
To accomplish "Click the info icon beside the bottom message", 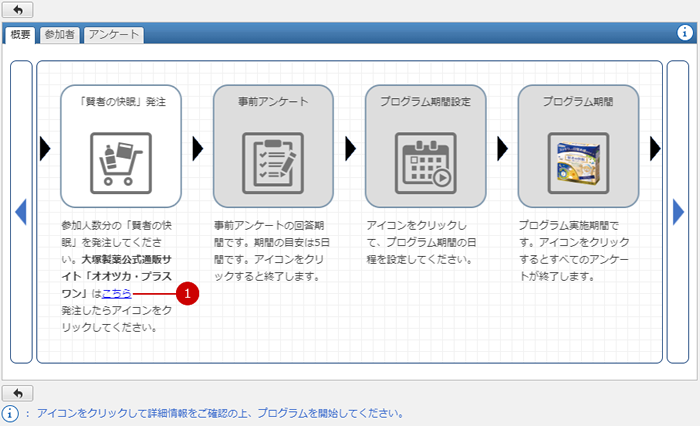I will point(11,413).
